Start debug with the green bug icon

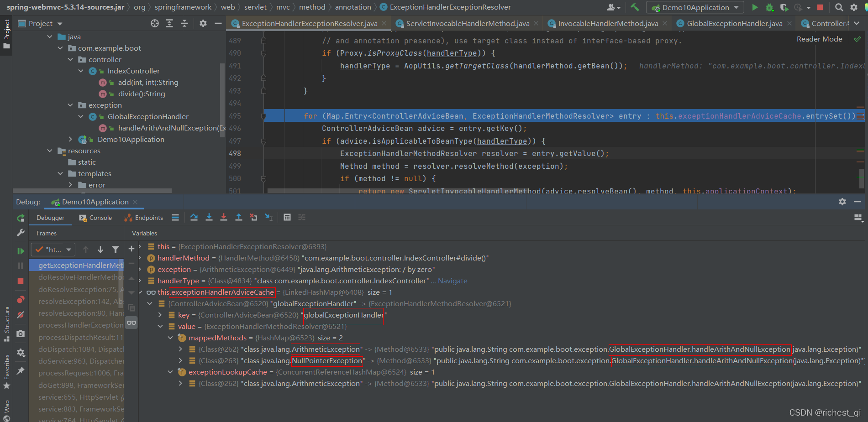point(769,7)
